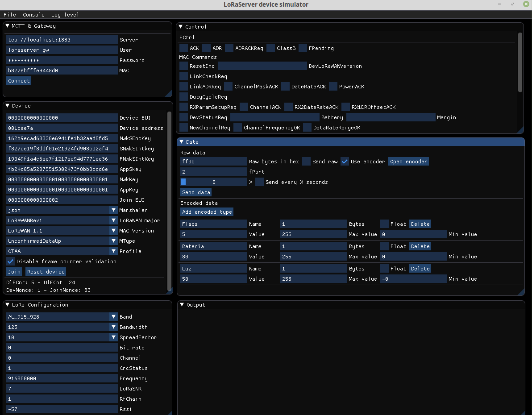Open the Console menu
This screenshot has height=415, width=532.
[x=33, y=15]
